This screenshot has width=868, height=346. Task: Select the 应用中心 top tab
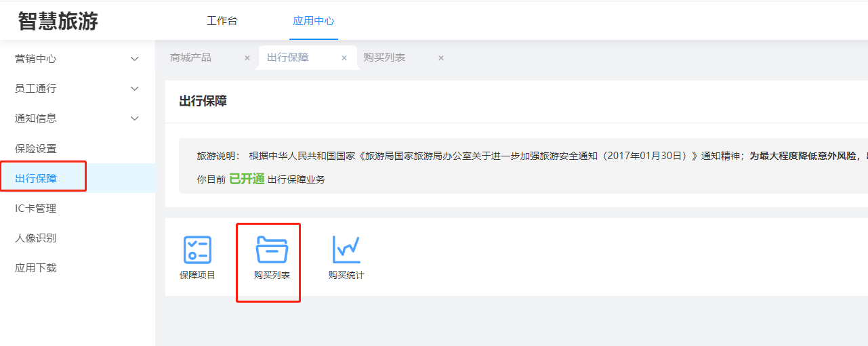click(314, 21)
